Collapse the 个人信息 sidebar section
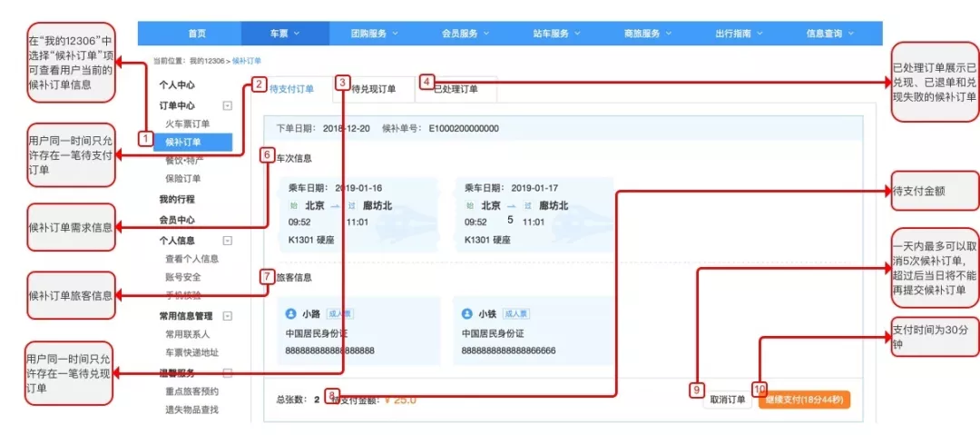980x435 pixels. (x=227, y=241)
